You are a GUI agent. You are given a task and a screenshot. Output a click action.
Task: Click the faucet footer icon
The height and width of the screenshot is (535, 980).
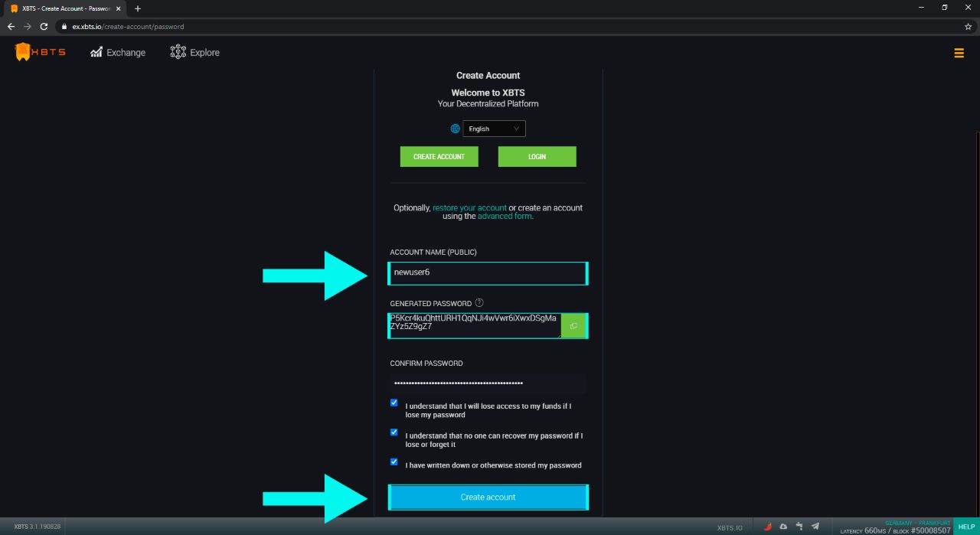799,527
